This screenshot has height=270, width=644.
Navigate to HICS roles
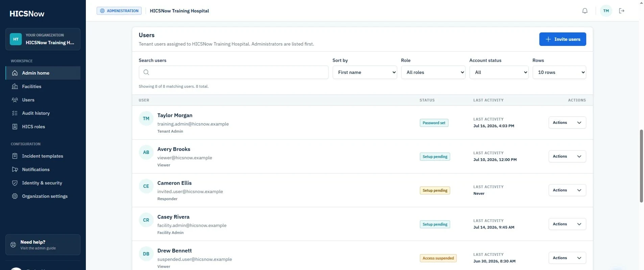click(43, 127)
